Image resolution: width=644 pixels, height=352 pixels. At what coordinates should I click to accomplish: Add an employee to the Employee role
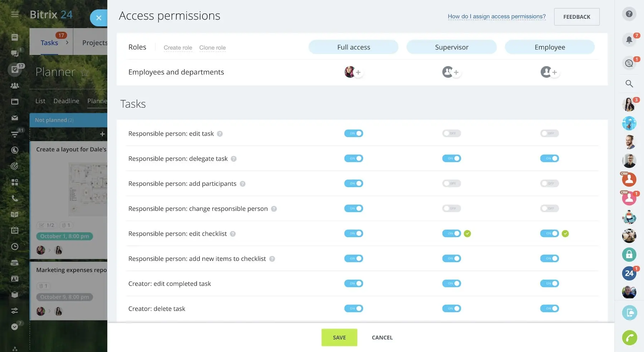pos(554,73)
